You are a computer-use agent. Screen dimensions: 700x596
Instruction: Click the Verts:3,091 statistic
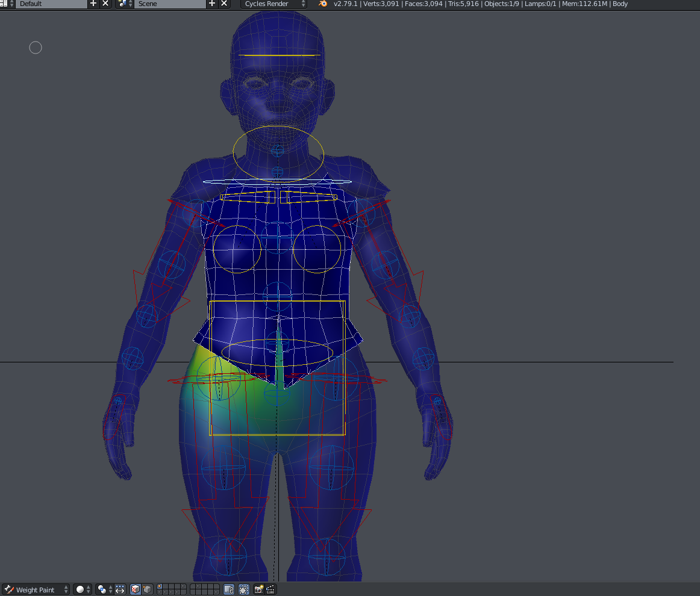(x=381, y=4)
